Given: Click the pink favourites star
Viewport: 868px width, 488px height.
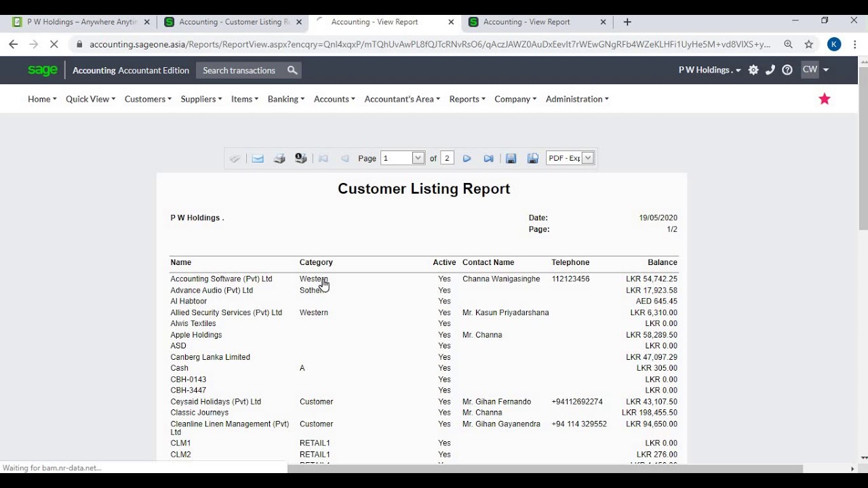Looking at the screenshot, I should click(825, 99).
